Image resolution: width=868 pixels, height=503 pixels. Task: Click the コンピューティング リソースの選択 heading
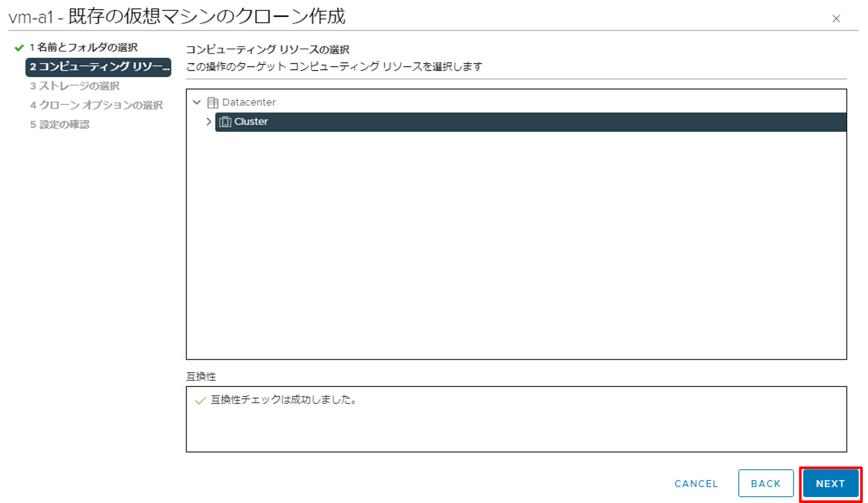(x=268, y=50)
